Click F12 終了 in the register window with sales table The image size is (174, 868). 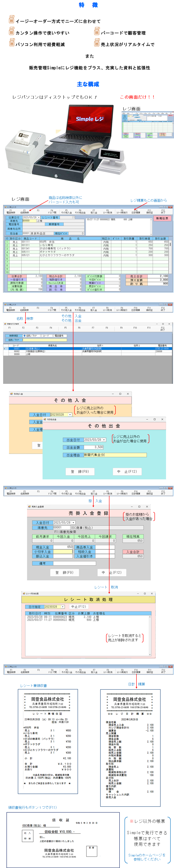pyautogui.click(x=163, y=212)
